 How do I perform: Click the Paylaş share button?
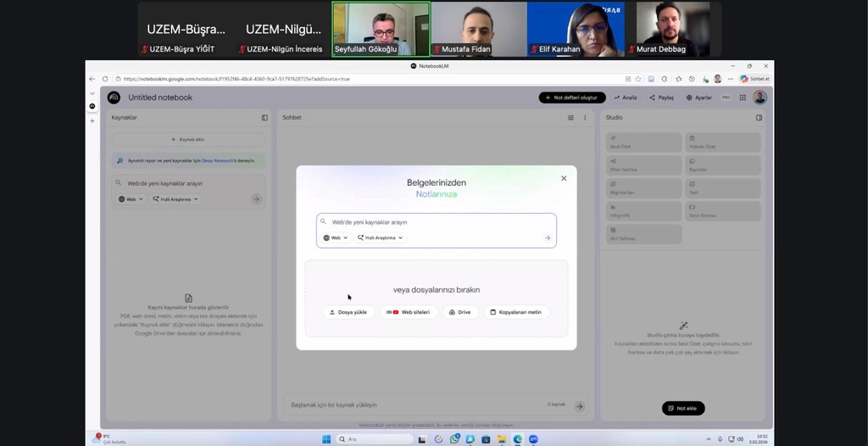coord(662,98)
